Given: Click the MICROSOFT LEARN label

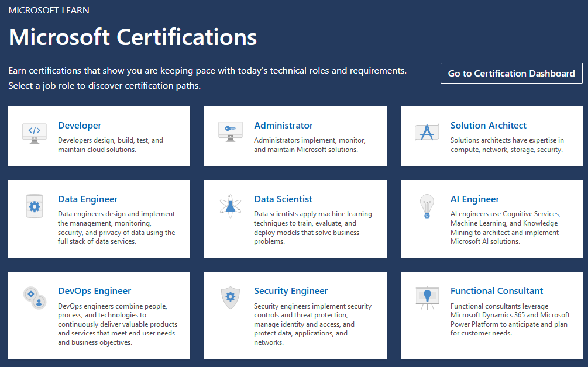Looking at the screenshot, I should (49, 10).
